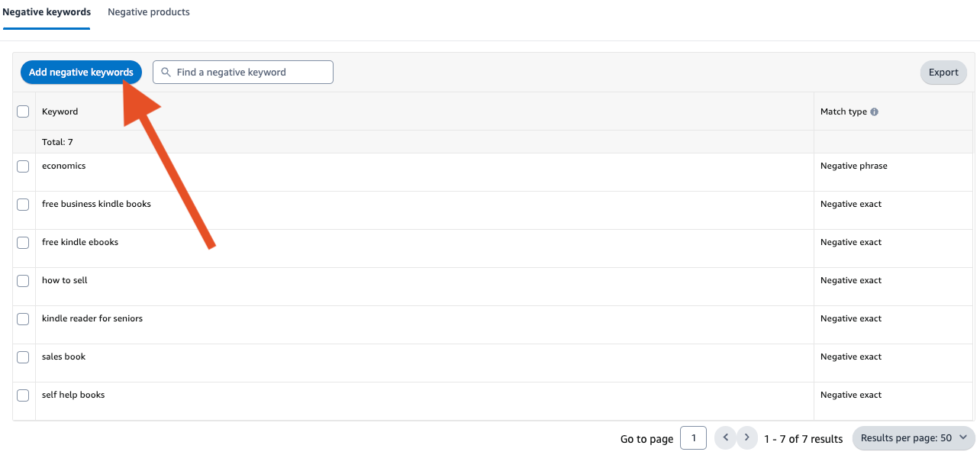Select 'kindle reader for seniors' checkbox
The width and height of the screenshot is (980, 455).
pos(23,318)
